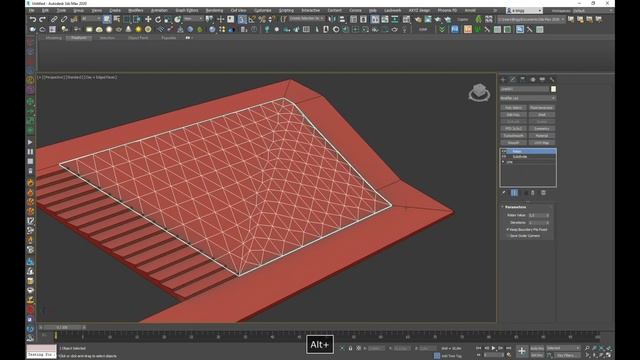
Task: Open the Modifiers menu
Action: coord(136,10)
